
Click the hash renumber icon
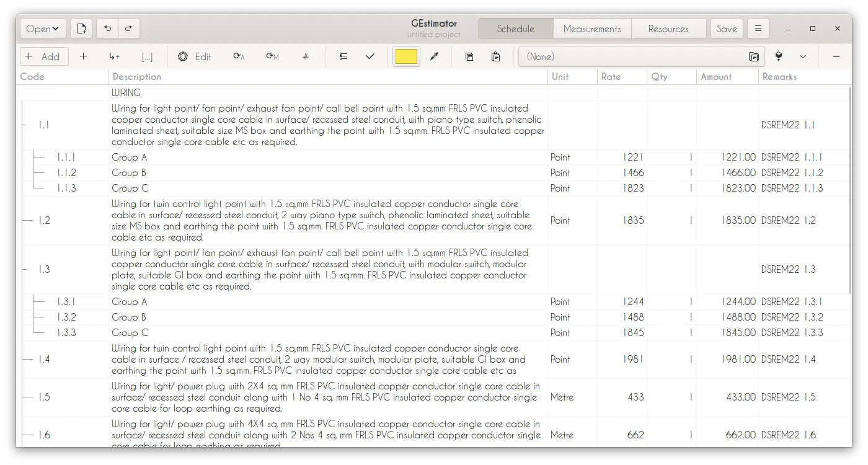coord(306,56)
